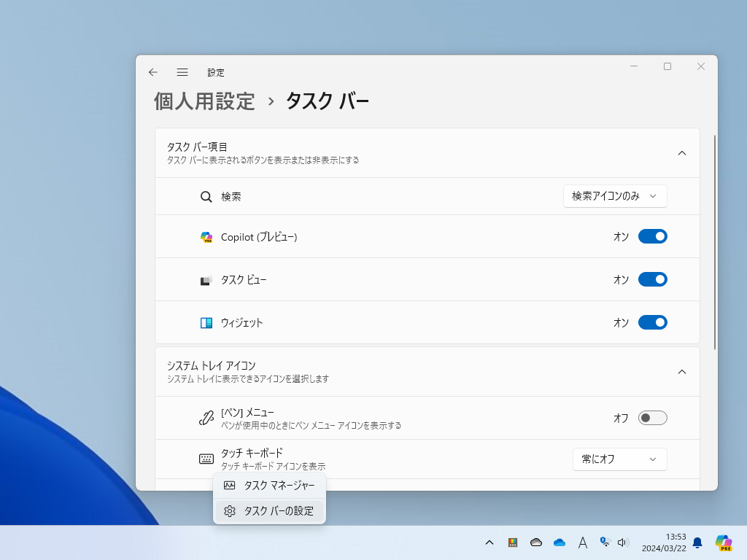747x560 pixels.
Task: Disable the タスク ビュー toggle
Action: [653, 279]
